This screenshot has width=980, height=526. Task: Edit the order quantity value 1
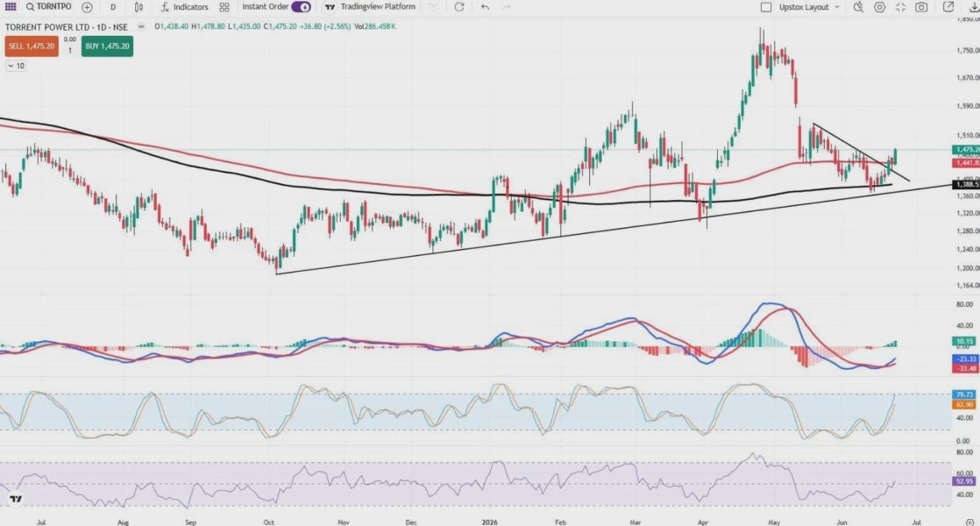(x=70, y=51)
